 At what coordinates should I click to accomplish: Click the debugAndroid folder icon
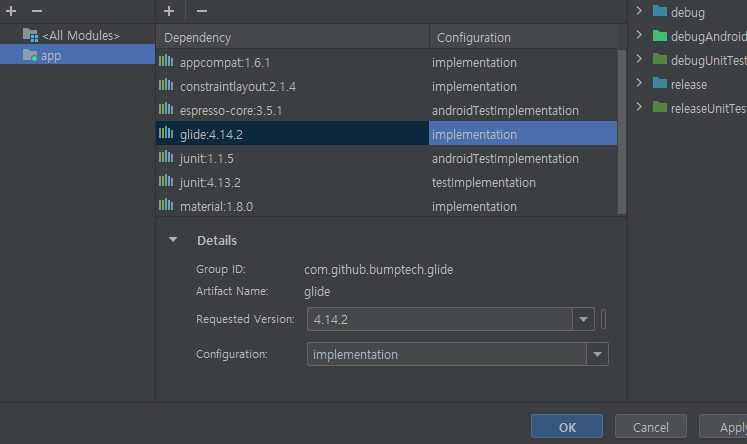[x=660, y=35]
